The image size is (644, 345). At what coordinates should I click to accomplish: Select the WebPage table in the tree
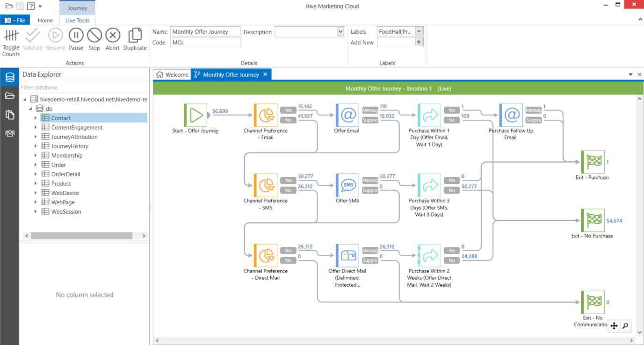pyautogui.click(x=63, y=202)
